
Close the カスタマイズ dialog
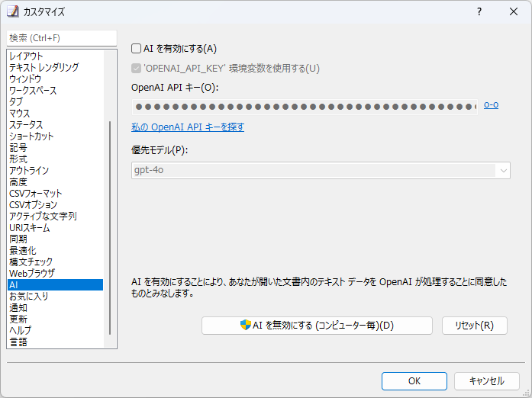coord(514,12)
